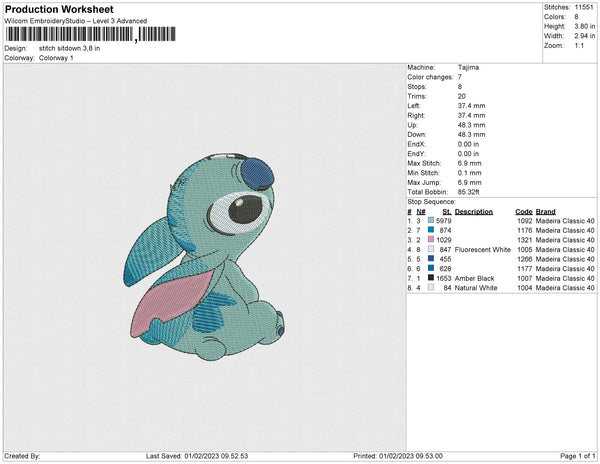Screen dimensions: 600x464
Task: Click the Total Bobbin value '85.32ft'
Action: click(x=468, y=192)
